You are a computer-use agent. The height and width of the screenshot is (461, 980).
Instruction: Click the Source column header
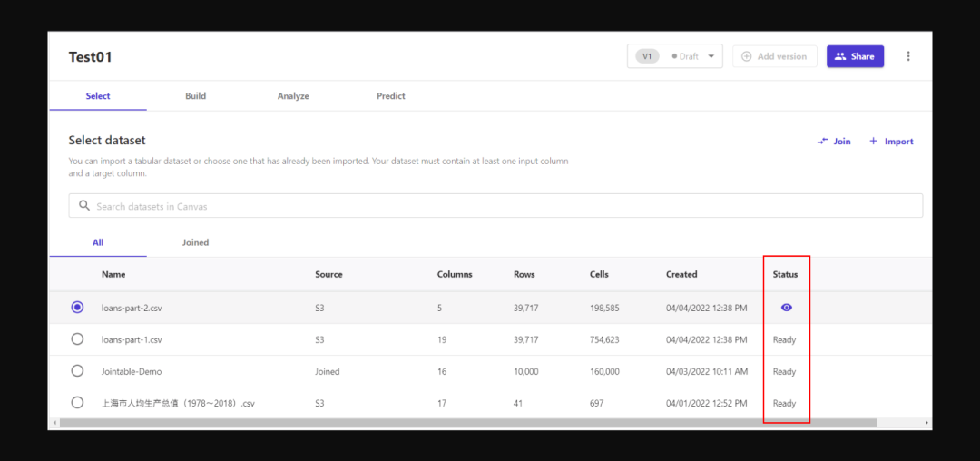[328, 274]
